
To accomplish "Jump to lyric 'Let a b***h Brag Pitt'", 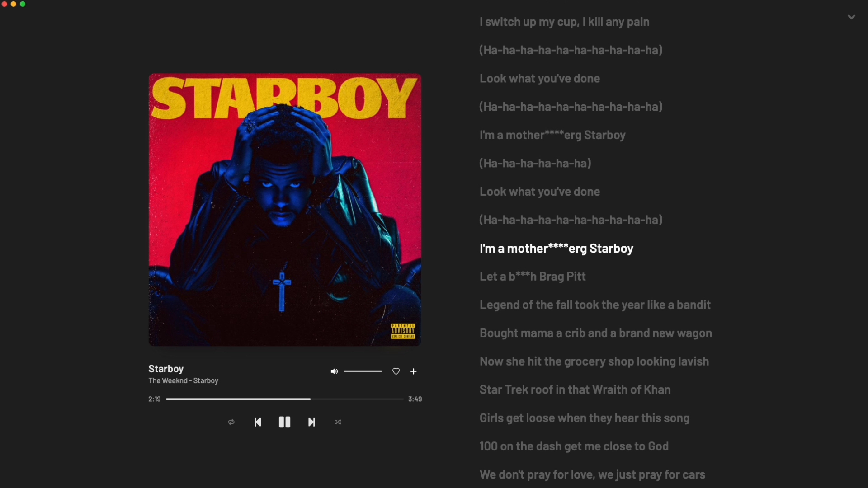I will [x=533, y=277].
